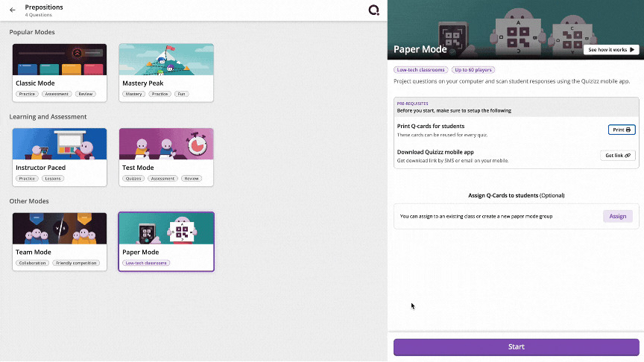Click the Mastery tag on Mastery Peak
This screenshot has width=644, height=362.
(133, 94)
